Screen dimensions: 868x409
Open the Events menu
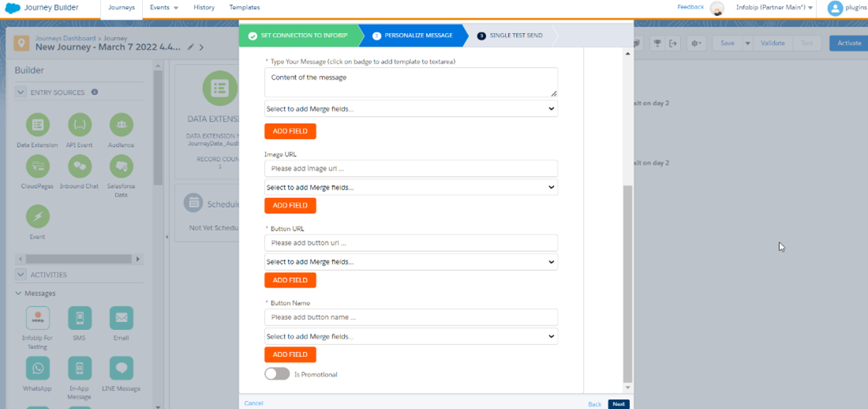pyautogui.click(x=164, y=8)
